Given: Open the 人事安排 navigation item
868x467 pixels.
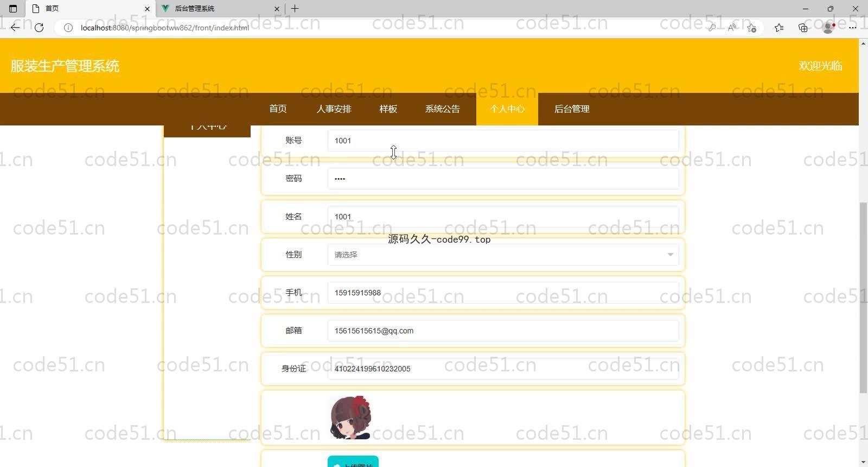Looking at the screenshot, I should click(334, 109).
